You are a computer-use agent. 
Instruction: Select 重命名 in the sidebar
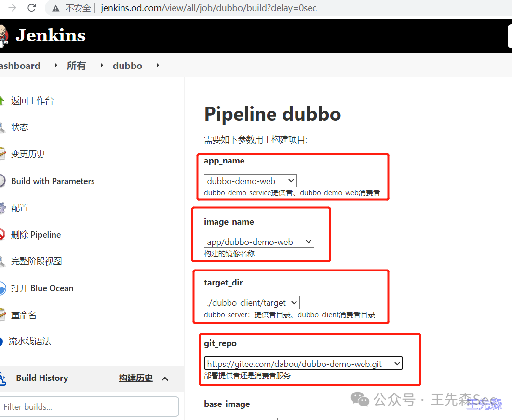(24, 315)
